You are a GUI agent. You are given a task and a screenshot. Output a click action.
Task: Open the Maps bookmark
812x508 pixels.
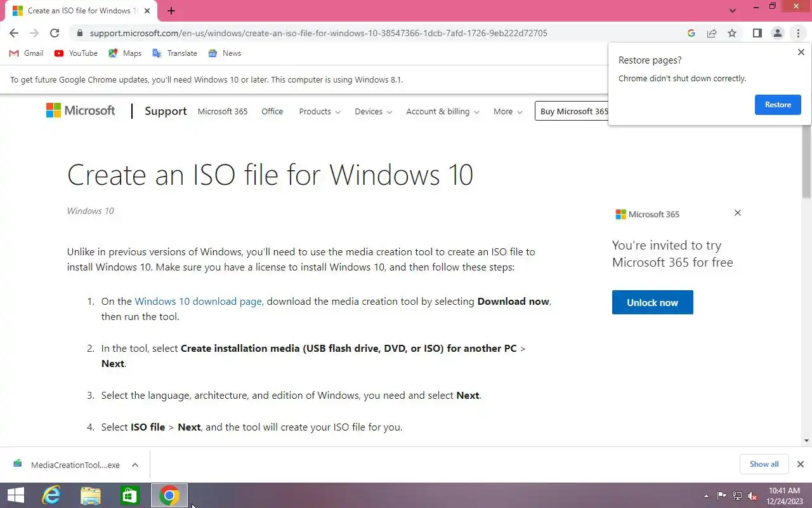pyautogui.click(x=125, y=53)
